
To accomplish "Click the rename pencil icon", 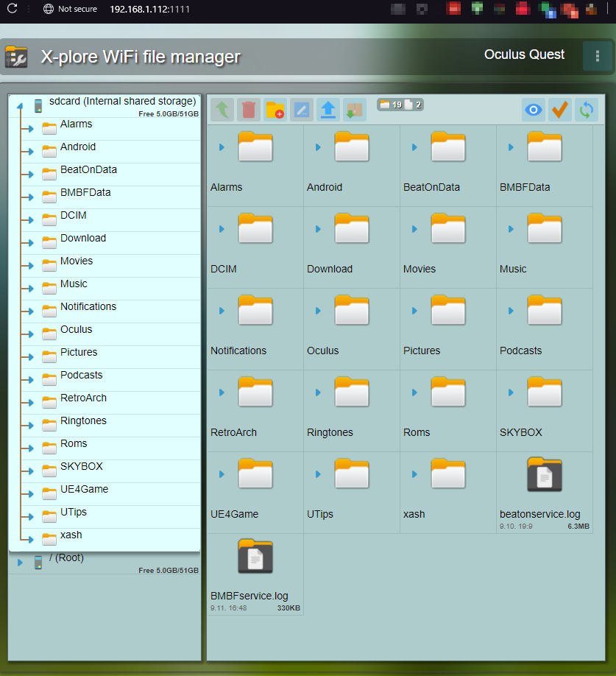I will pyautogui.click(x=302, y=110).
